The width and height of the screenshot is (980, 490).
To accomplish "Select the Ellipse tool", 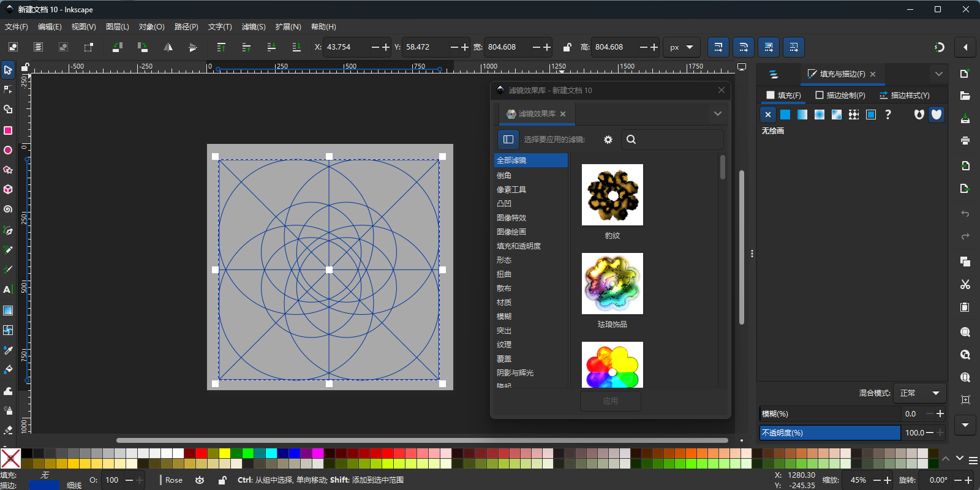I will [8, 150].
